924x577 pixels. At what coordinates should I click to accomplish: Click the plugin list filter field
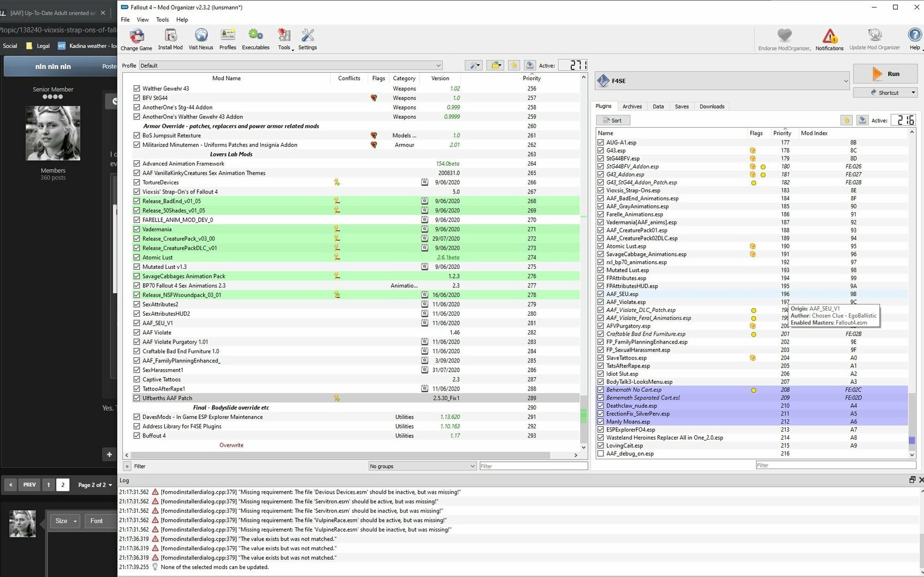[x=836, y=465]
